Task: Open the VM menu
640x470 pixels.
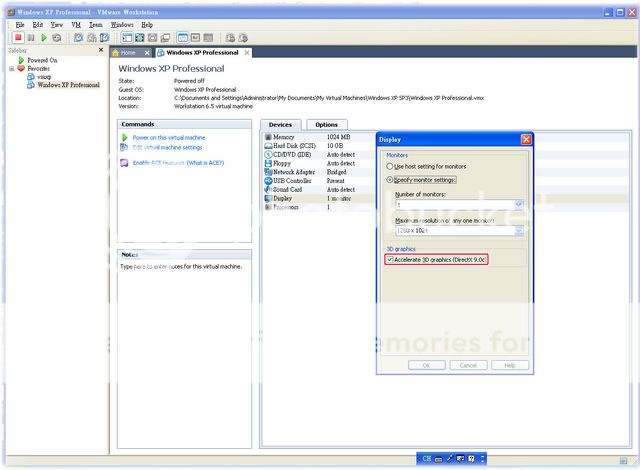Action: click(x=76, y=25)
